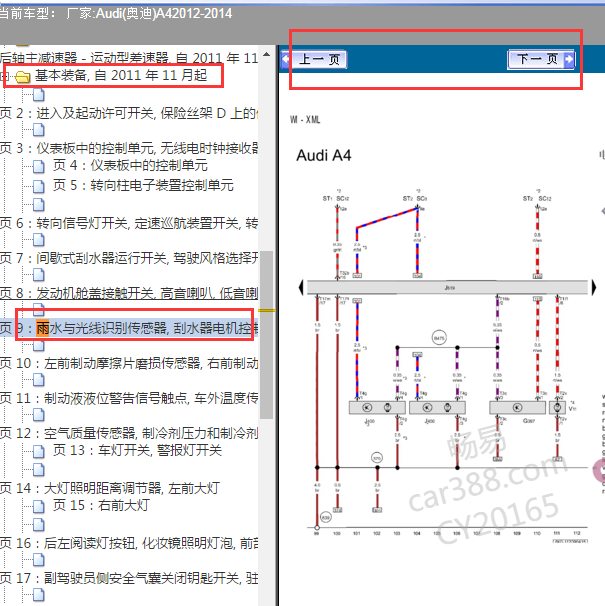The height and width of the screenshot is (606, 605).
Task: Open page 4: 仪表板中的控制单元
Action: (x=130, y=165)
